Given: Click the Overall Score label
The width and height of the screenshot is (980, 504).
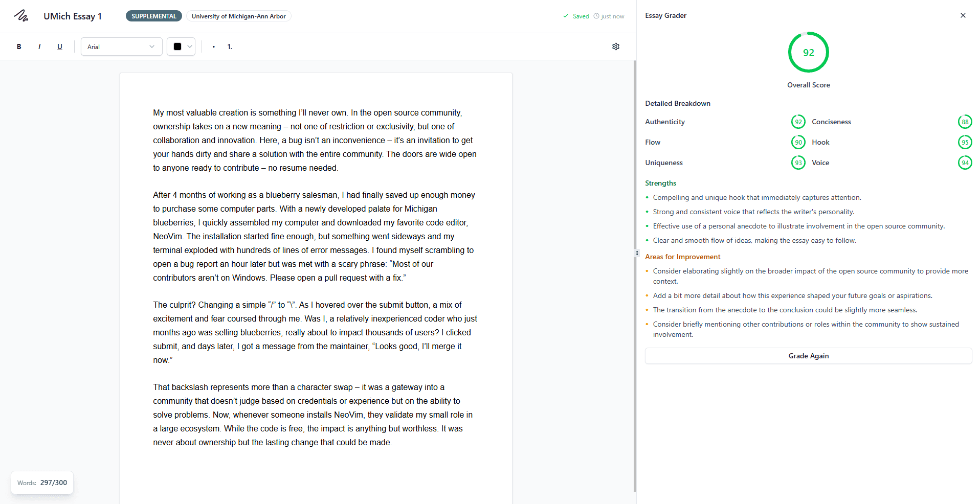Looking at the screenshot, I should coord(809,85).
